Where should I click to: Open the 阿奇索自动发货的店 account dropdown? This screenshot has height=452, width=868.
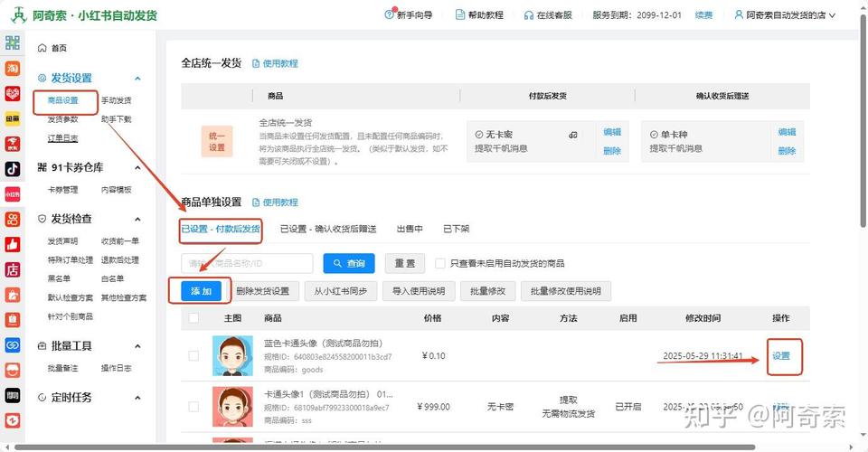tap(792, 15)
